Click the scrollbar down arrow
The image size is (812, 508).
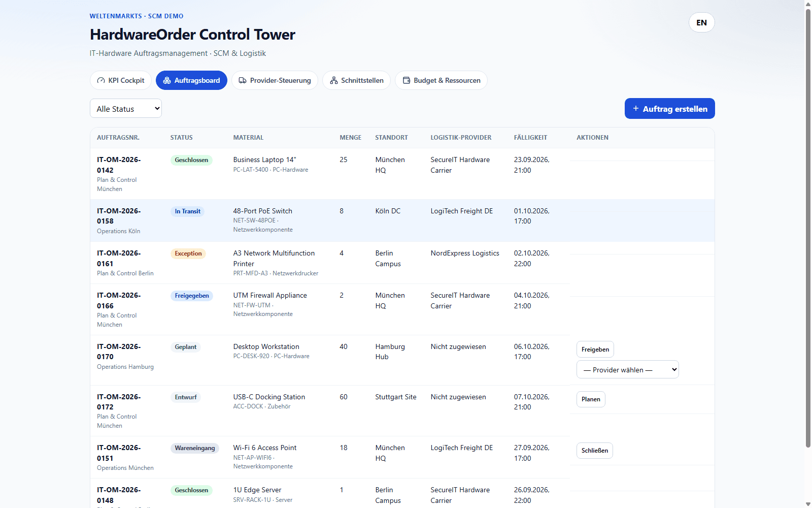point(808,504)
